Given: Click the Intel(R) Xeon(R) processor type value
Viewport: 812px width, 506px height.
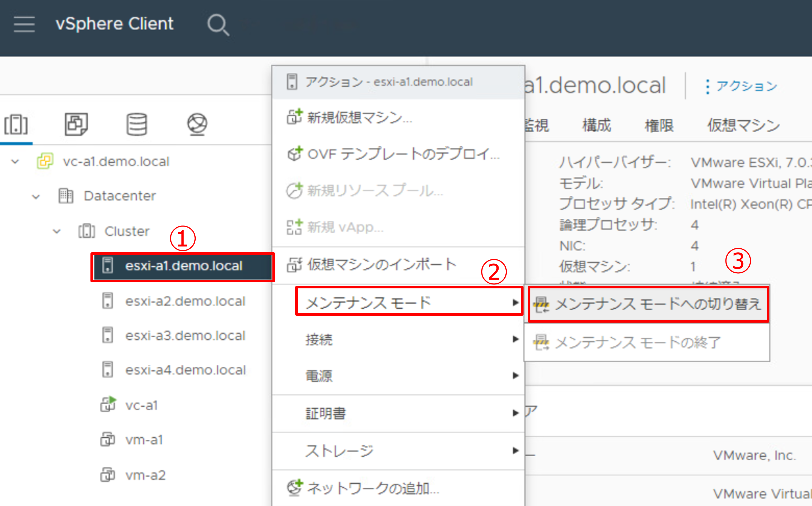Looking at the screenshot, I should (x=751, y=204).
